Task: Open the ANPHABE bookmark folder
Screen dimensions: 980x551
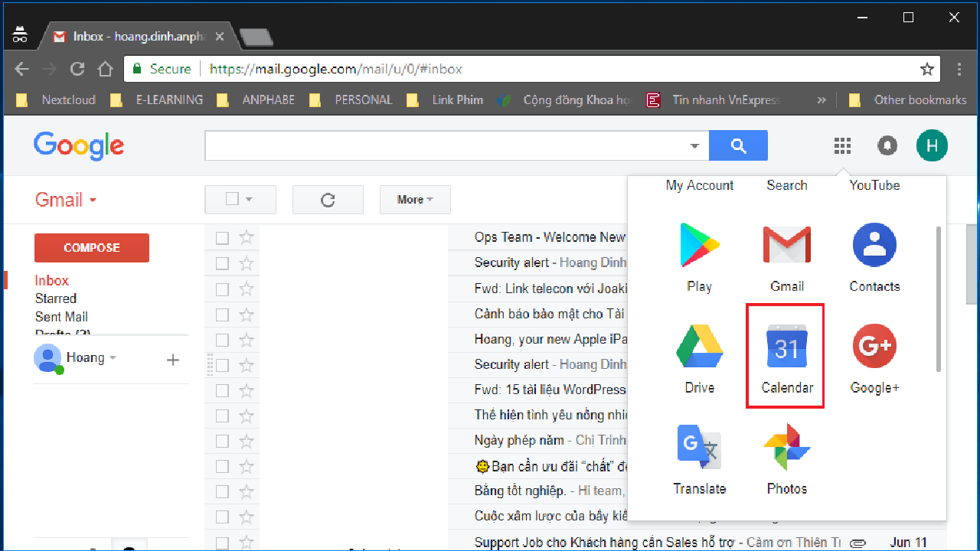Action: (256, 99)
